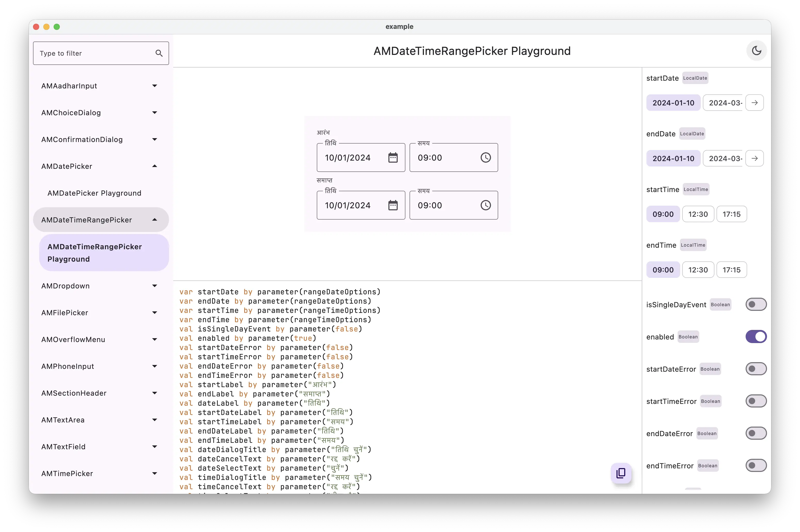Expand the AMChoiceDialog section
The width and height of the screenshot is (800, 532).
(x=101, y=113)
